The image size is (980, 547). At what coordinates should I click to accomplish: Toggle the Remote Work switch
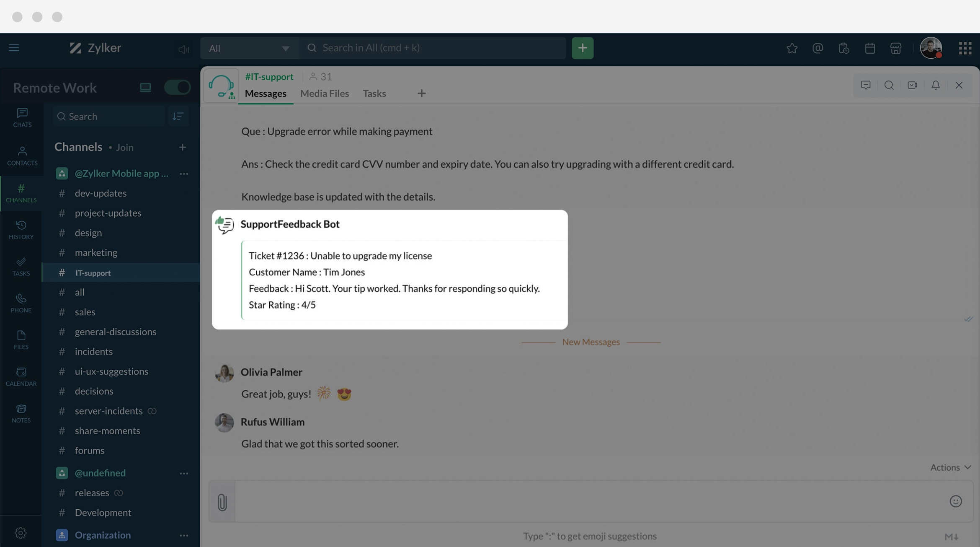coord(177,87)
